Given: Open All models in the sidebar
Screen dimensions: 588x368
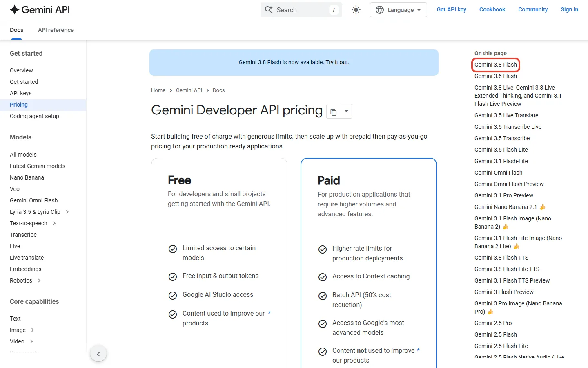Looking at the screenshot, I should (x=23, y=155).
